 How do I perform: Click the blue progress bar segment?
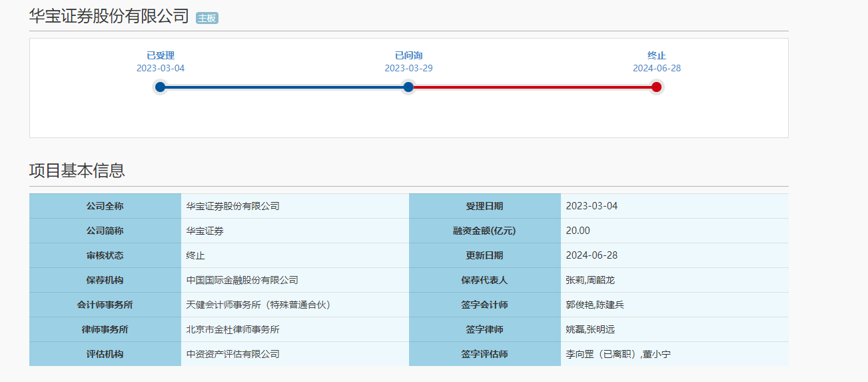(284, 87)
